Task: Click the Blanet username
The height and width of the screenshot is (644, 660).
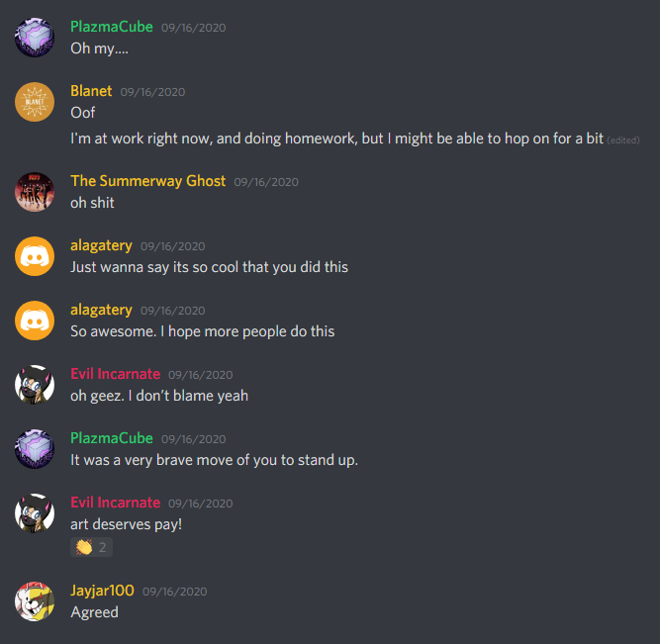Action: pyautogui.click(x=91, y=91)
